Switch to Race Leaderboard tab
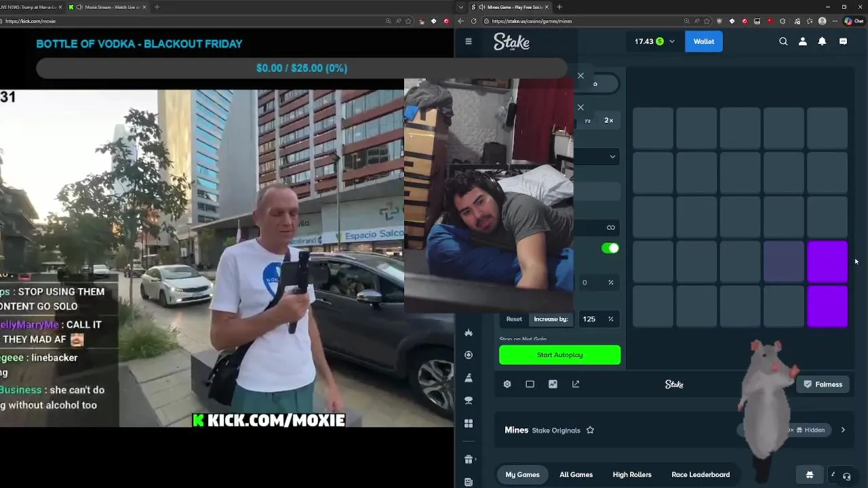 click(x=701, y=475)
